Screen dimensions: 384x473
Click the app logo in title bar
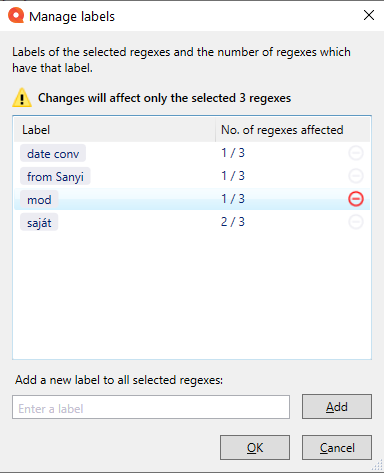pyautogui.click(x=16, y=16)
